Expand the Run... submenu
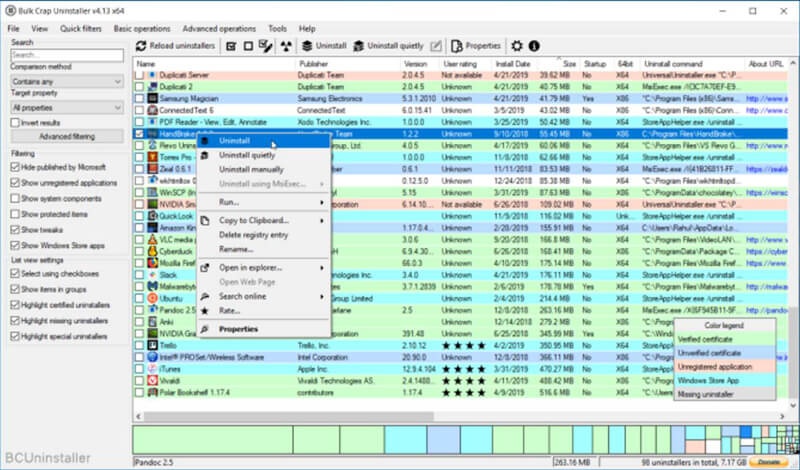The height and width of the screenshot is (470, 800). pyautogui.click(x=264, y=202)
